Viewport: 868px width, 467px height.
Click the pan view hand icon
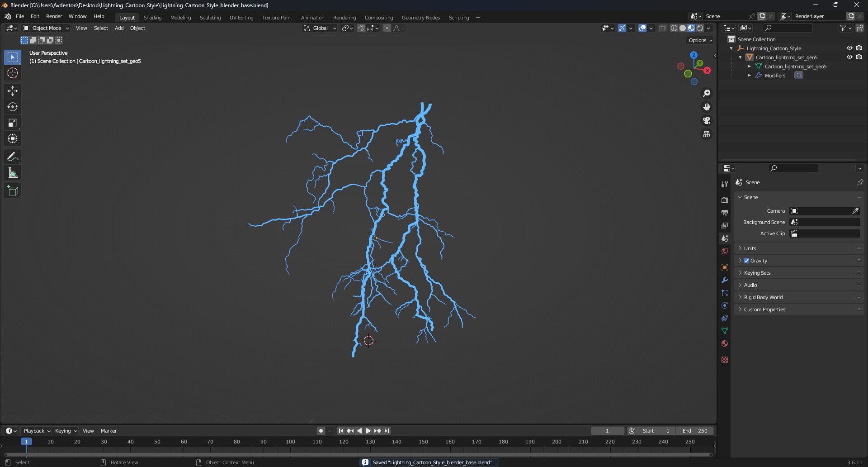coord(707,107)
